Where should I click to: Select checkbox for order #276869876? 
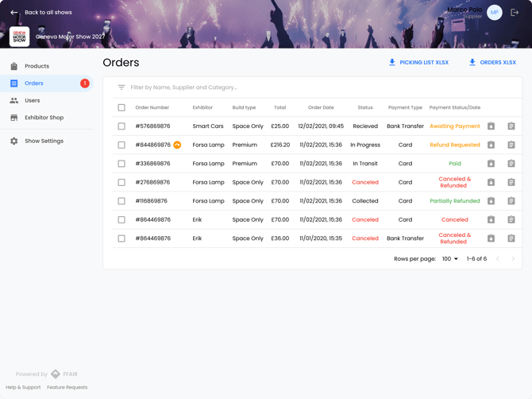pos(121,182)
